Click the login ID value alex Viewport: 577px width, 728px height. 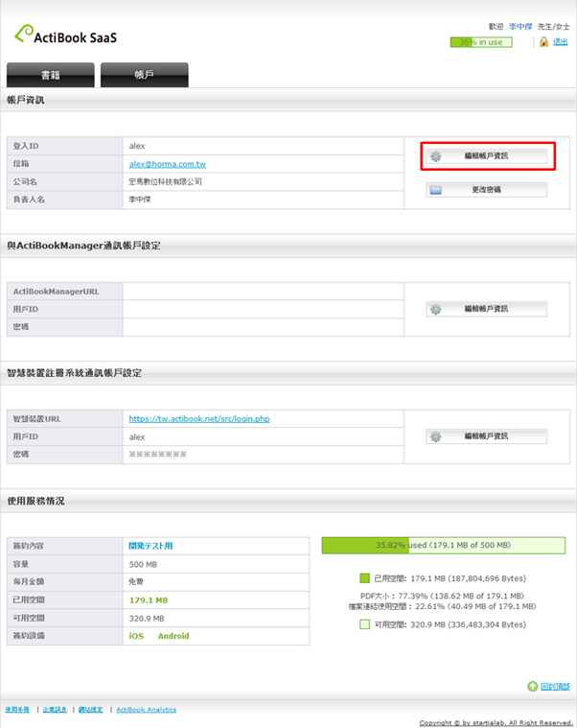click(137, 146)
